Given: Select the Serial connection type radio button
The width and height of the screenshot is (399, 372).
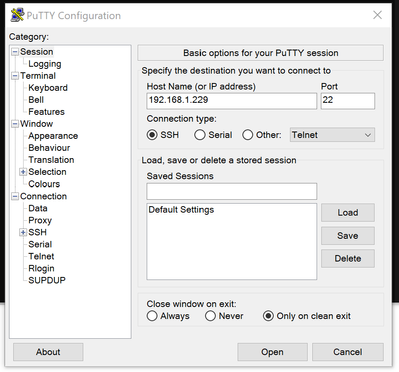Looking at the screenshot, I should (200, 135).
